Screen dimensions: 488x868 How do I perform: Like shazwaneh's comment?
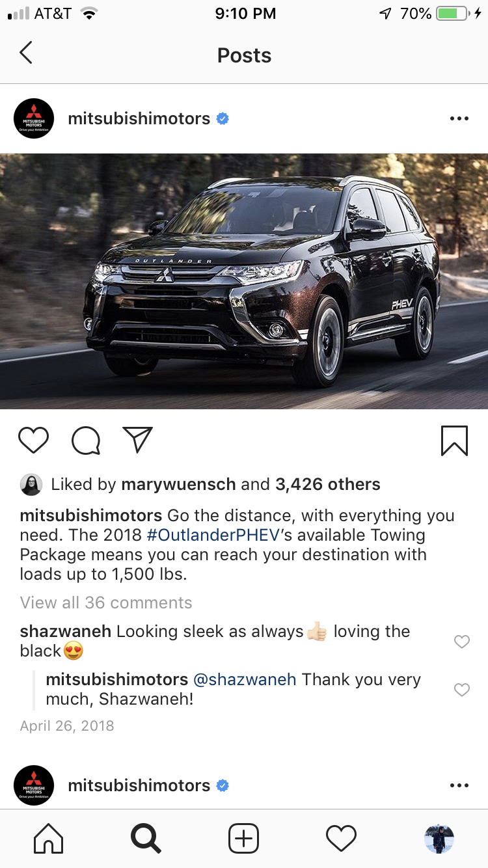pyautogui.click(x=461, y=642)
